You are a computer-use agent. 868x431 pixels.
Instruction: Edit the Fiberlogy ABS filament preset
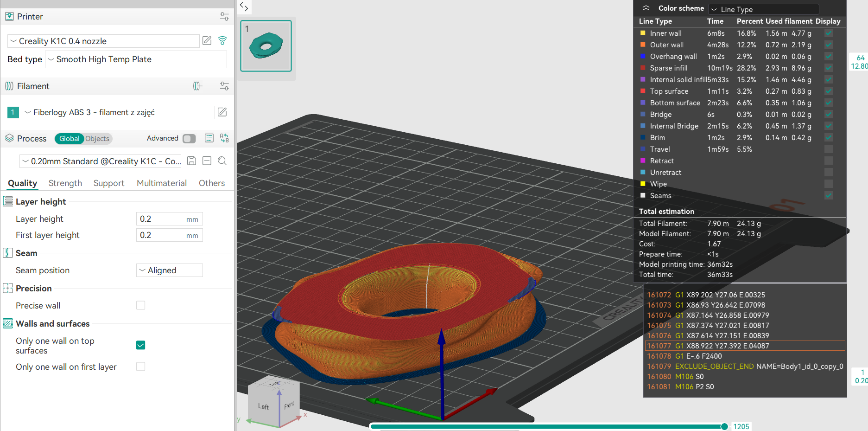(222, 112)
